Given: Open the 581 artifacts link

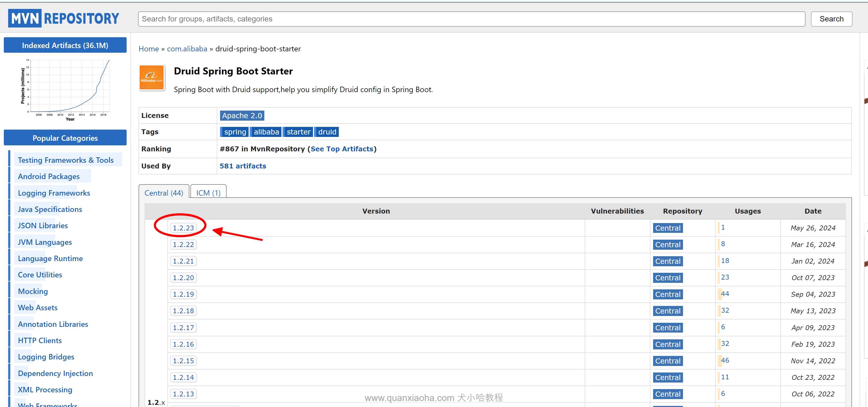Looking at the screenshot, I should tap(243, 166).
